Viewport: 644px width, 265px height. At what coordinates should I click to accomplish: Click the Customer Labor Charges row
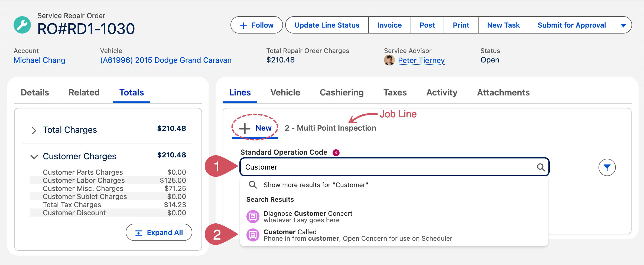[x=108, y=180]
